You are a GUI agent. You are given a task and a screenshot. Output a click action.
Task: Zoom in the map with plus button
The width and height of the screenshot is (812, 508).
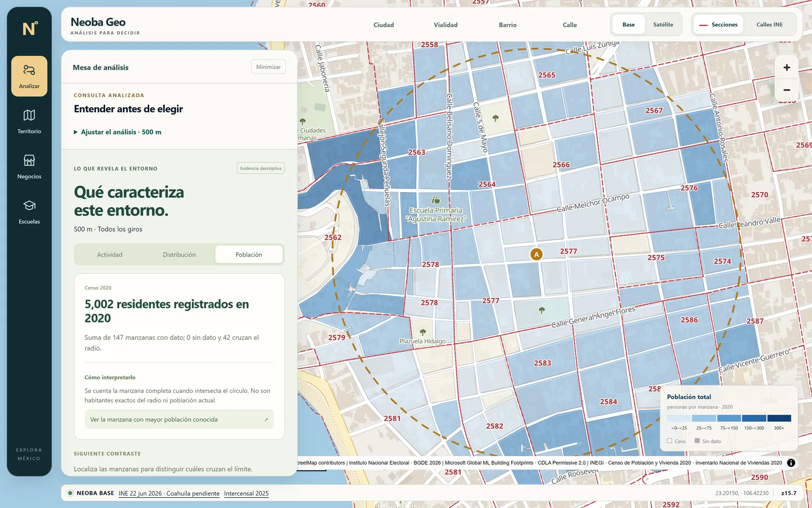click(x=787, y=68)
